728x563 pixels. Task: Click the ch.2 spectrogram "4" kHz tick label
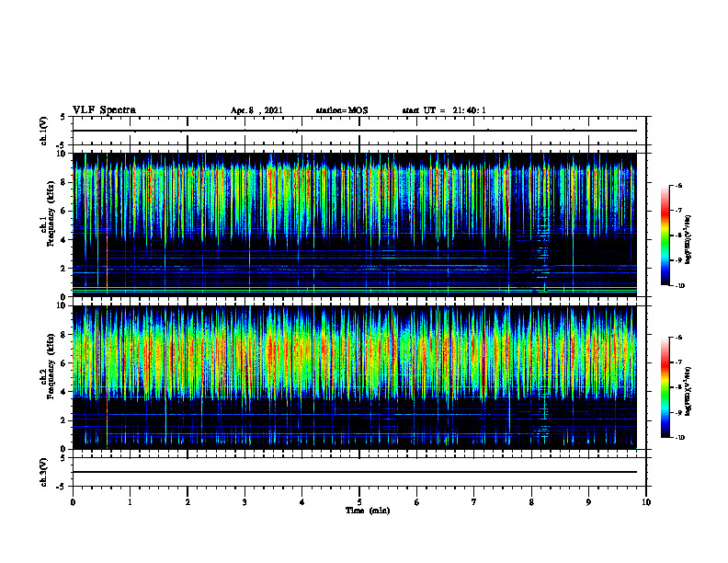point(63,392)
